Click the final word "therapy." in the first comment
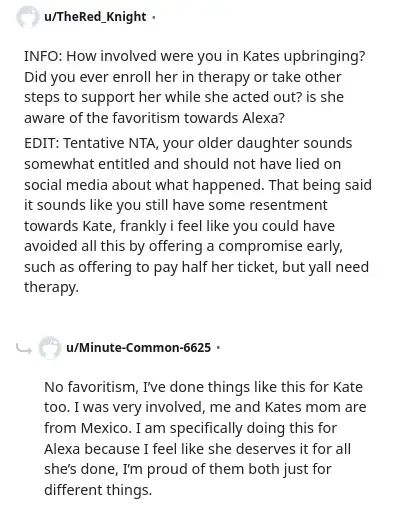The width and height of the screenshot is (400, 525). [51, 288]
